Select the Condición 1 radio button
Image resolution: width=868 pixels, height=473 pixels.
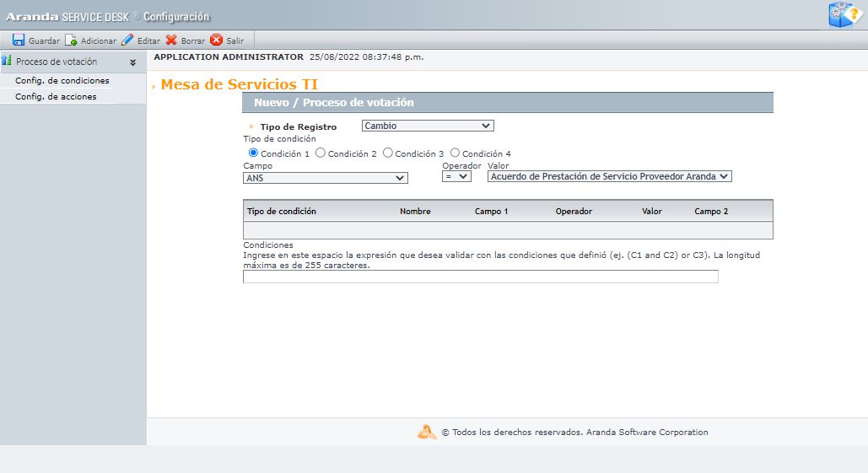click(x=253, y=153)
